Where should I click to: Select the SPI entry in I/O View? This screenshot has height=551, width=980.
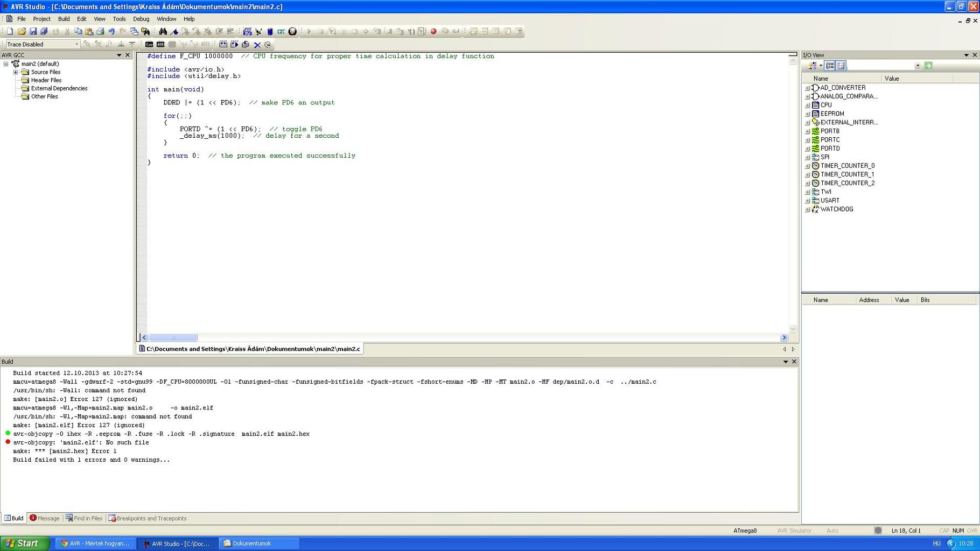coord(824,157)
